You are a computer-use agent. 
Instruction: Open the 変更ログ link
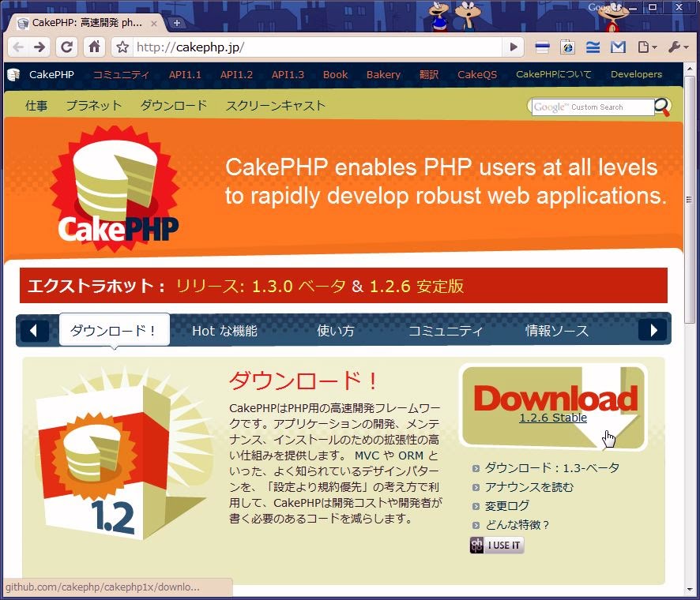[507, 506]
